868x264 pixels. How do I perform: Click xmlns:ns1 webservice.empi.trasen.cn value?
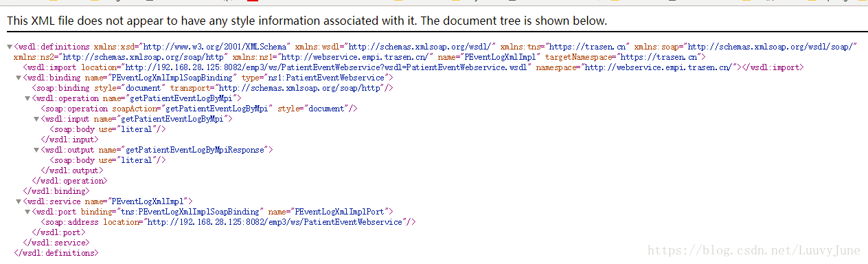pyautogui.click(x=358, y=58)
